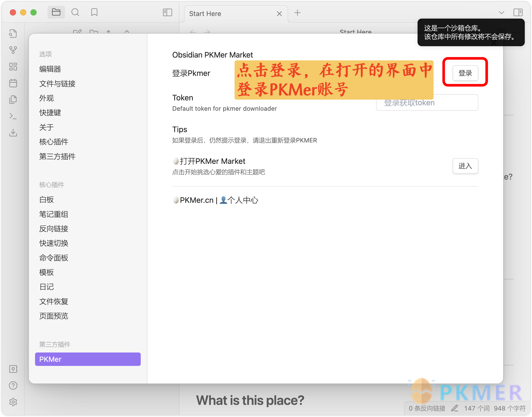Open graph view icon in ribbon
532x417 pixels.
coord(13,50)
